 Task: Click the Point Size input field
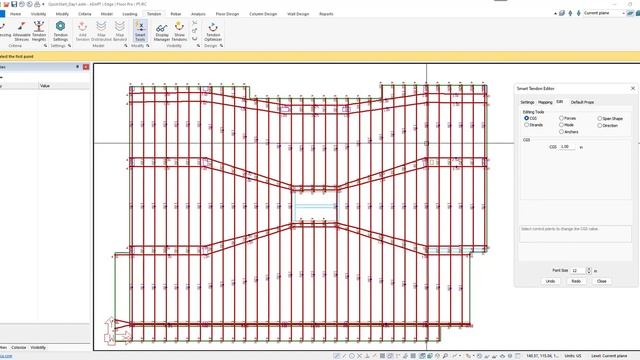coord(578,271)
